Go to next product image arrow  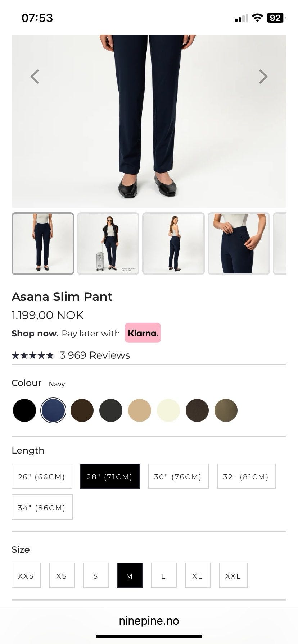[263, 77]
